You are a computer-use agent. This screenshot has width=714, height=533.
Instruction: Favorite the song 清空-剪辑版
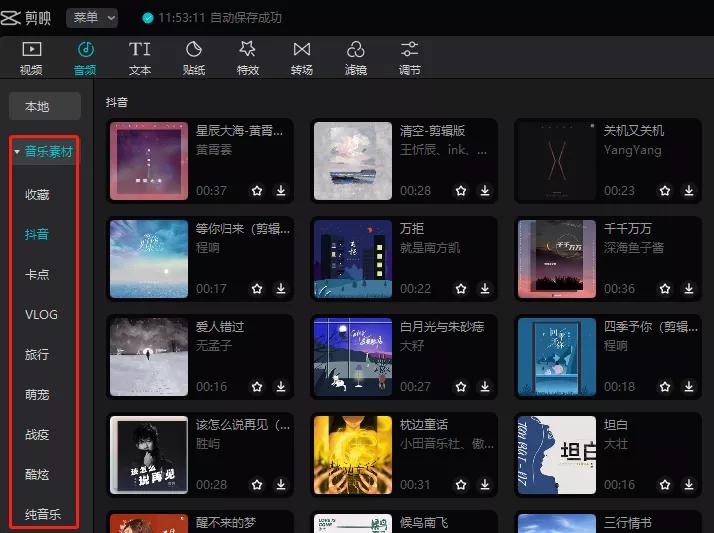(x=461, y=190)
